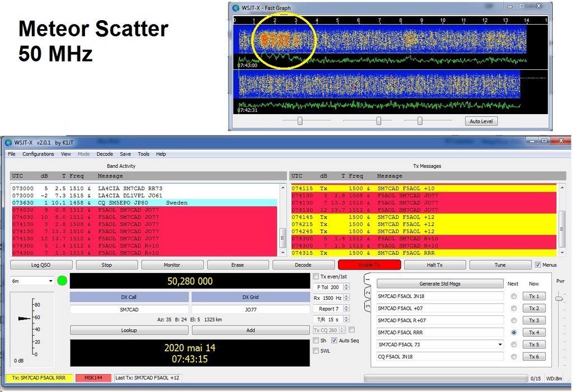Click the Tx Messages scrollbar up arrow
The width and height of the screenshot is (573, 392).
562,187
